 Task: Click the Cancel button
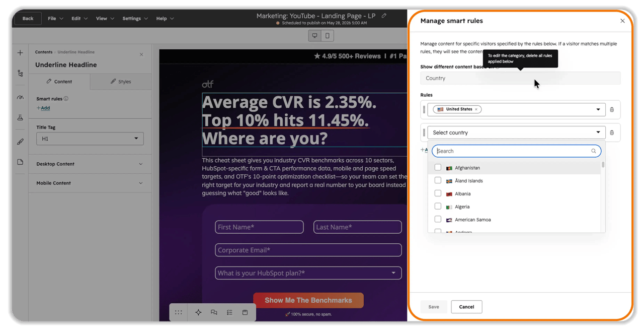[x=466, y=307]
